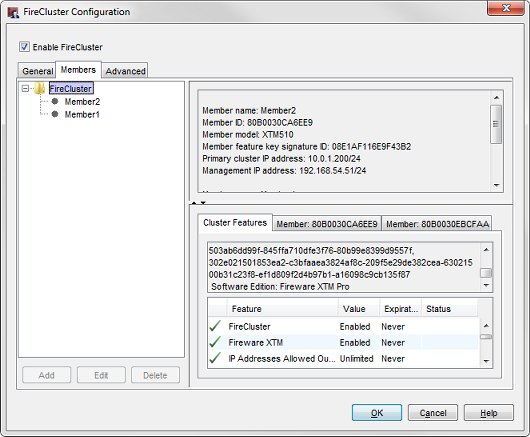Switch to the General tab
The image size is (530, 437).
(x=37, y=71)
